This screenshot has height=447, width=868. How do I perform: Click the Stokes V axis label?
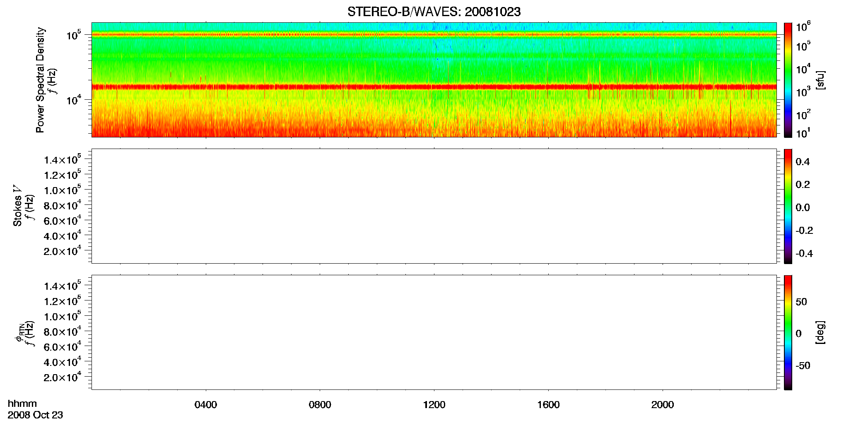point(17,205)
